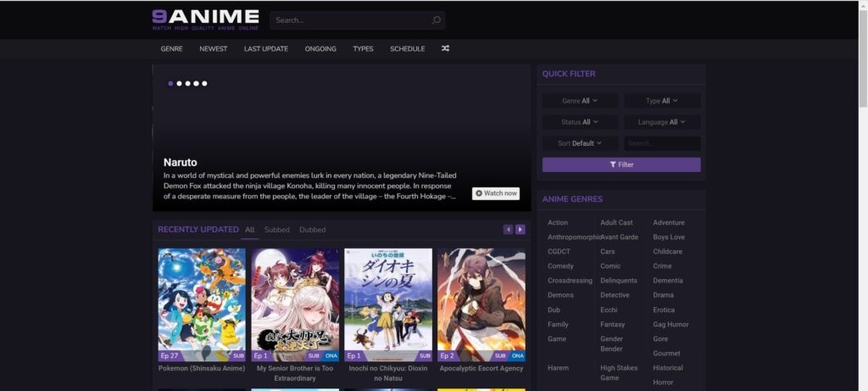Image resolution: width=868 pixels, height=391 pixels.
Task: Select the Crossdressing genre
Action: [569, 280]
